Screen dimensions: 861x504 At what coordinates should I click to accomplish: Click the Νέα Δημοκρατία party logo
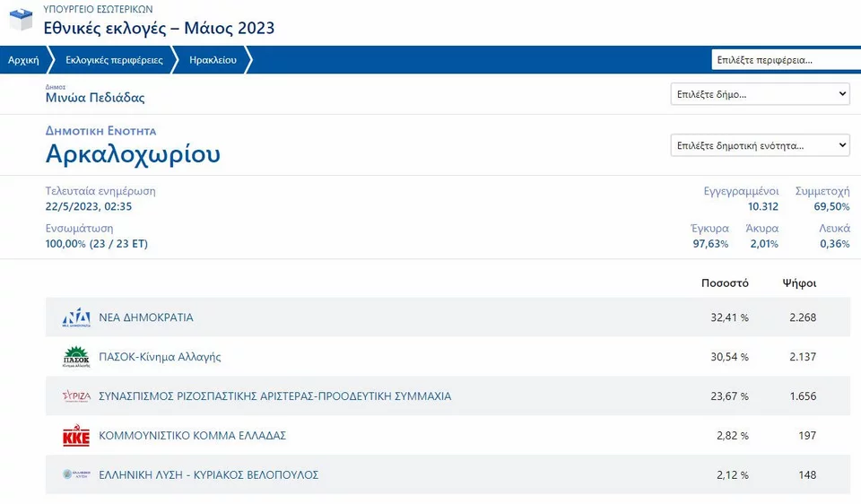point(76,317)
